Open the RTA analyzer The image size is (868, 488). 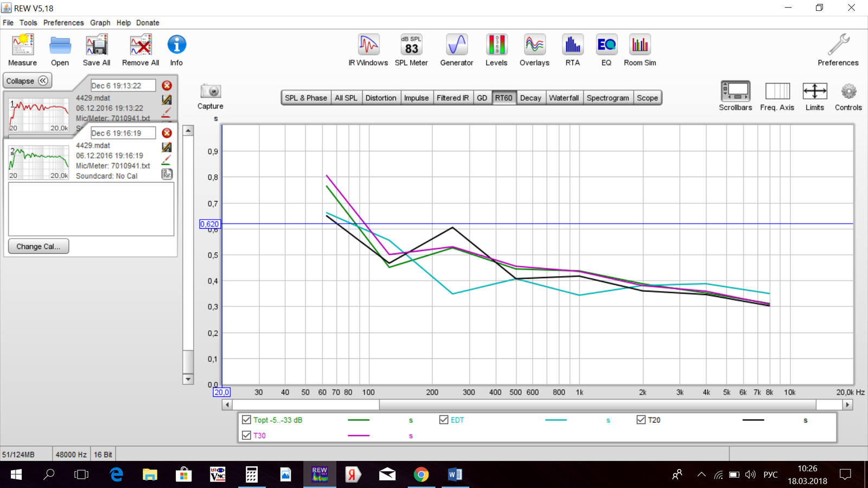pos(572,50)
